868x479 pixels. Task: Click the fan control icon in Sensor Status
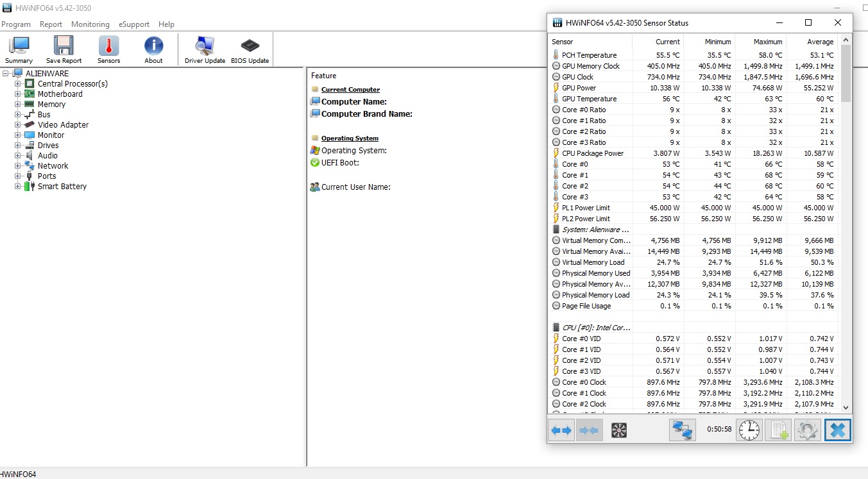[x=618, y=430]
